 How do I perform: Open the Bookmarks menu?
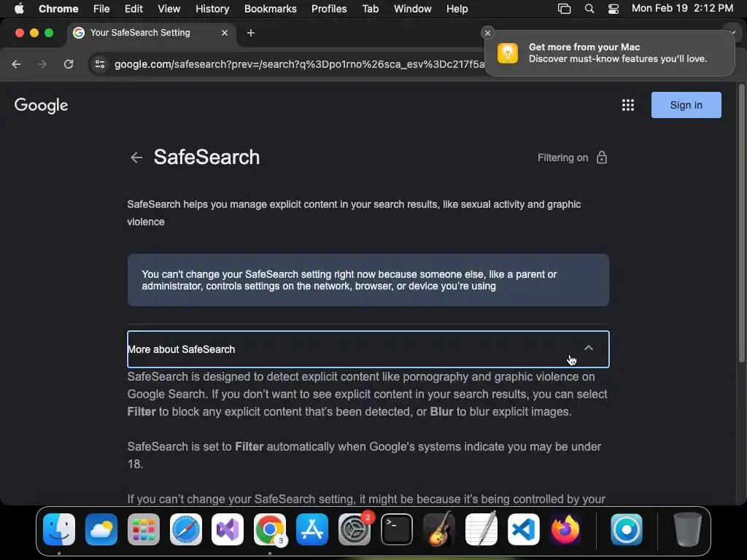point(270,9)
